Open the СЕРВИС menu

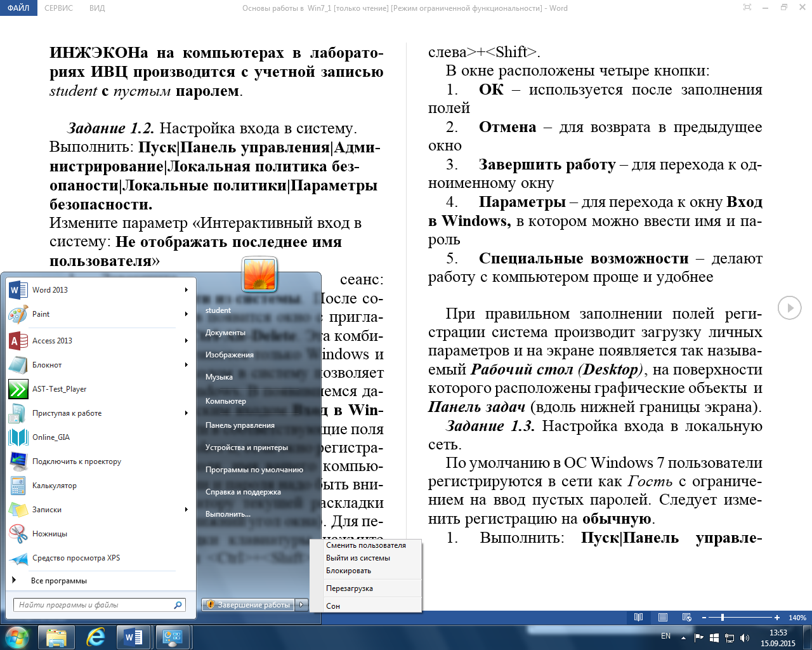pyautogui.click(x=58, y=8)
